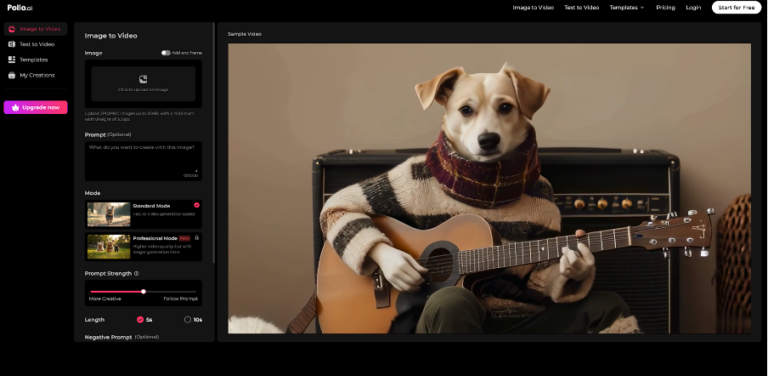Select Standard Mode option

pos(143,214)
